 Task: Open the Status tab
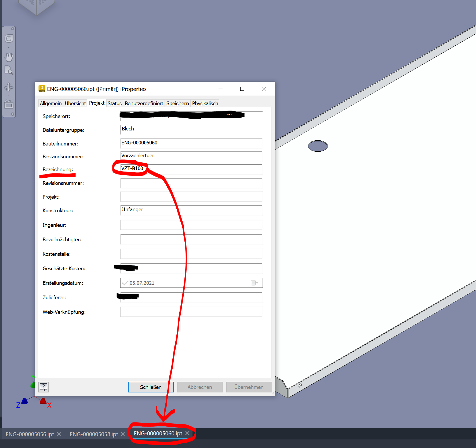tap(115, 103)
